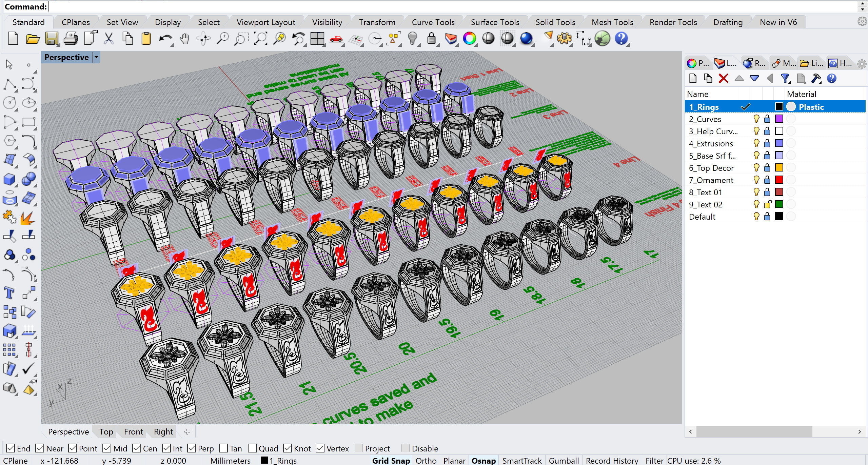Click the Save file icon
The height and width of the screenshot is (465, 868).
pos(52,39)
